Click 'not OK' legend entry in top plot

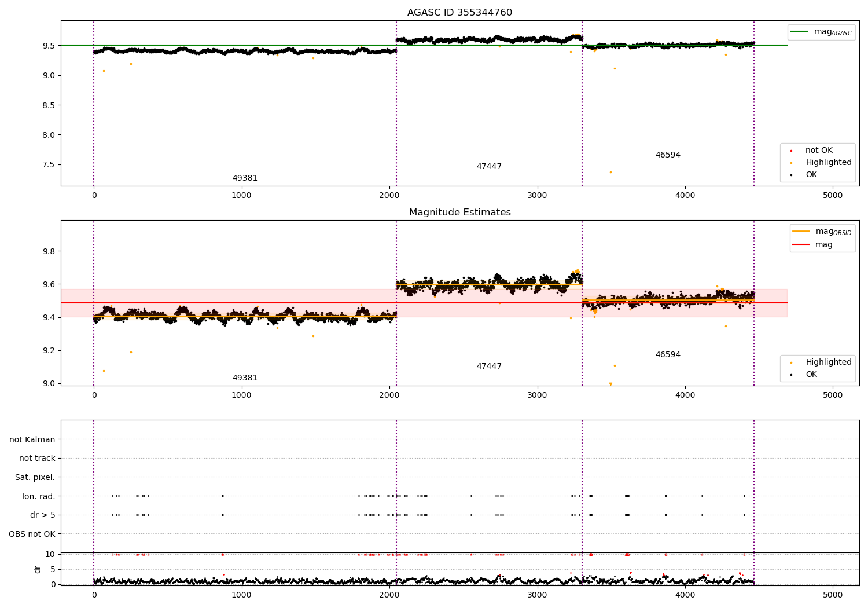tap(819, 151)
